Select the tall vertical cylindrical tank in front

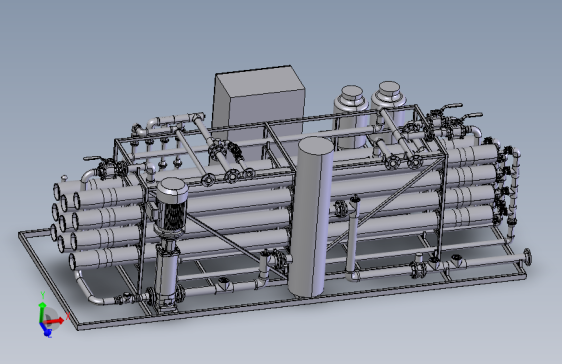[311, 217]
